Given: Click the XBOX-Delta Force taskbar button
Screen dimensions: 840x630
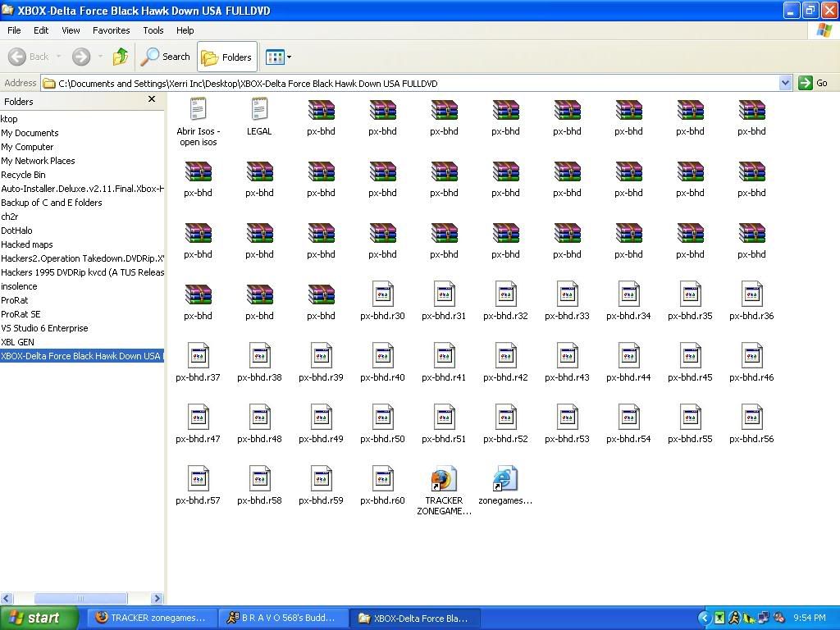Looking at the screenshot, I should click(x=415, y=618).
